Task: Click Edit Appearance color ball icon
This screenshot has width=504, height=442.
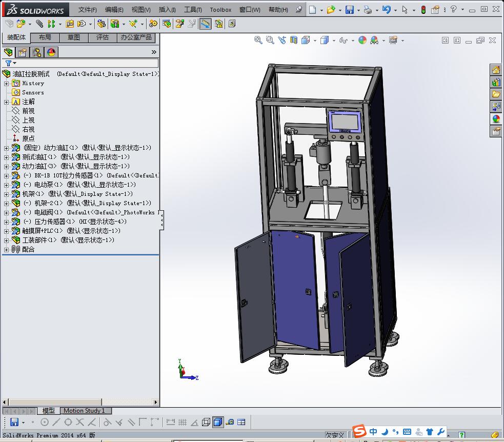Action: tap(362, 40)
